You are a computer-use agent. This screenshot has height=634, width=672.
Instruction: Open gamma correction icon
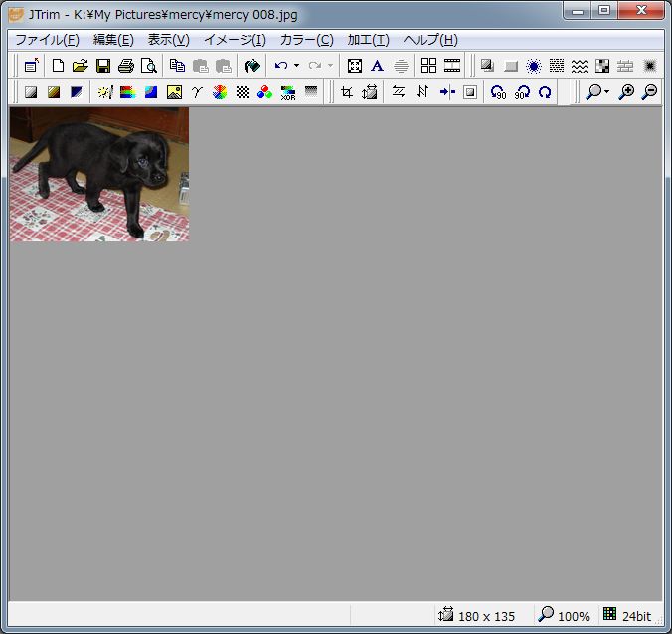coord(197,92)
